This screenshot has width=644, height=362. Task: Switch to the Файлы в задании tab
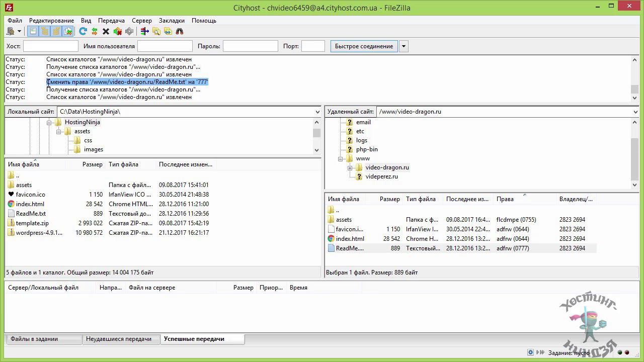(x=44, y=339)
